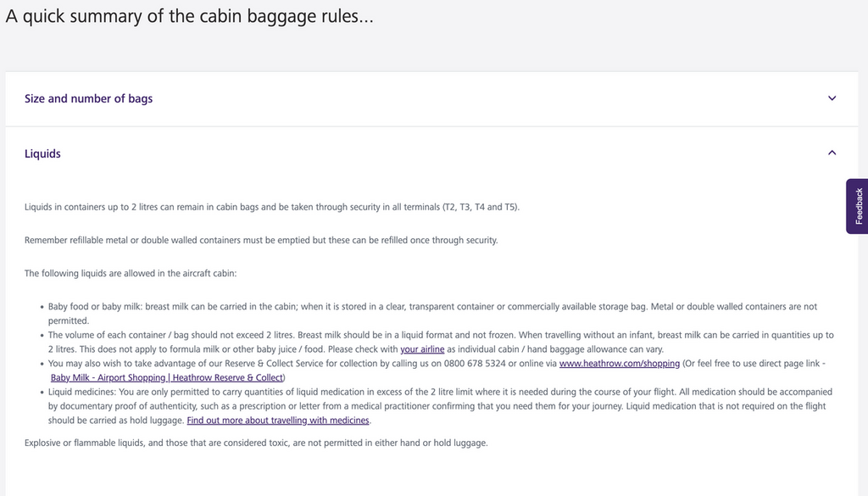The height and width of the screenshot is (496, 868).
Task: Click the 'T2, T3, T4 and T5' terminals text
Action: [x=480, y=207]
